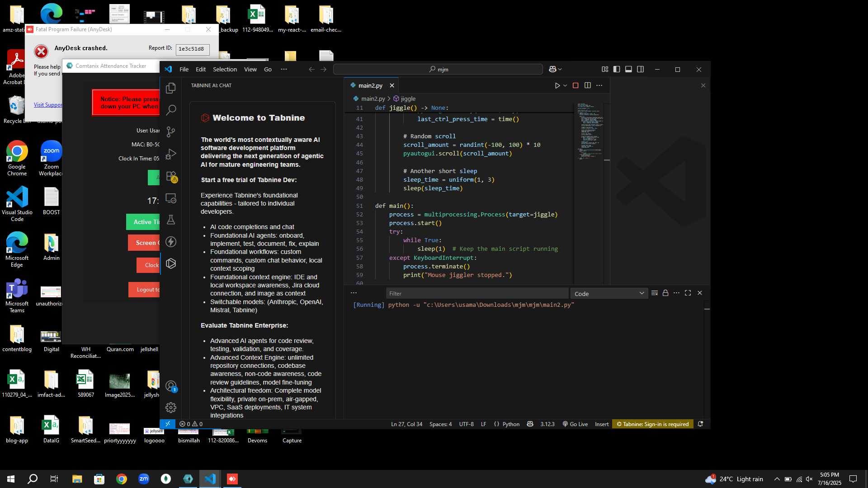Open Chrome from the taskbar
This screenshot has height=488, width=868.
[122, 479]
